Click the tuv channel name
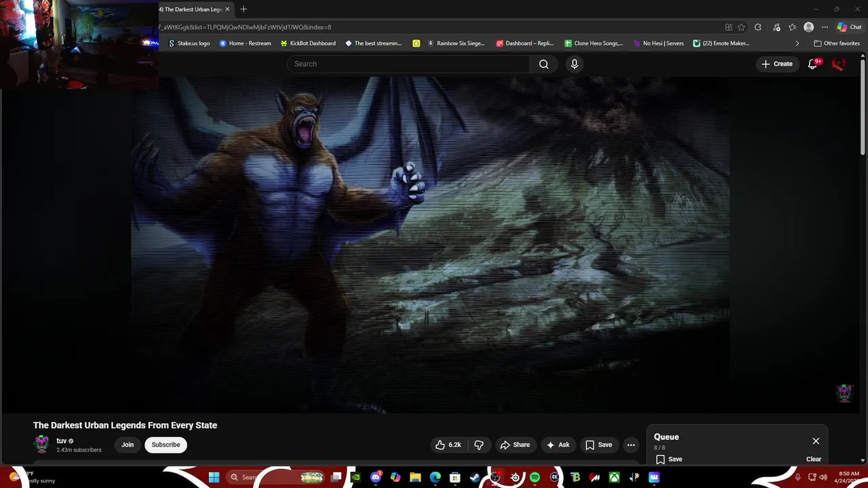This screenshot has width=868, height=488. (x=62, y=441)
